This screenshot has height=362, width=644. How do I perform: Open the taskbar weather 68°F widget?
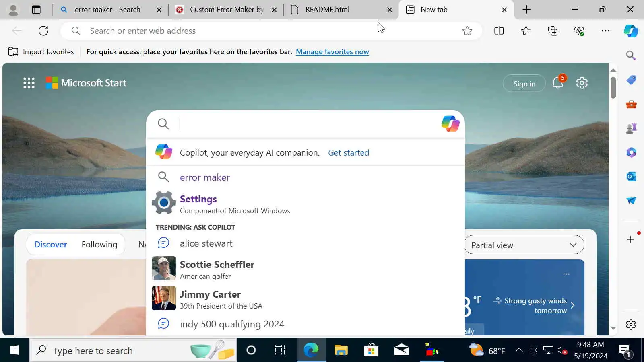[x=487, y=350]
